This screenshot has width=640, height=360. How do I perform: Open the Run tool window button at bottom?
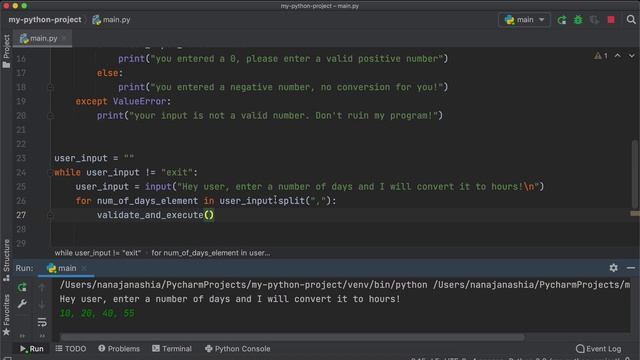pyautogui.click(x=31, y=349)
